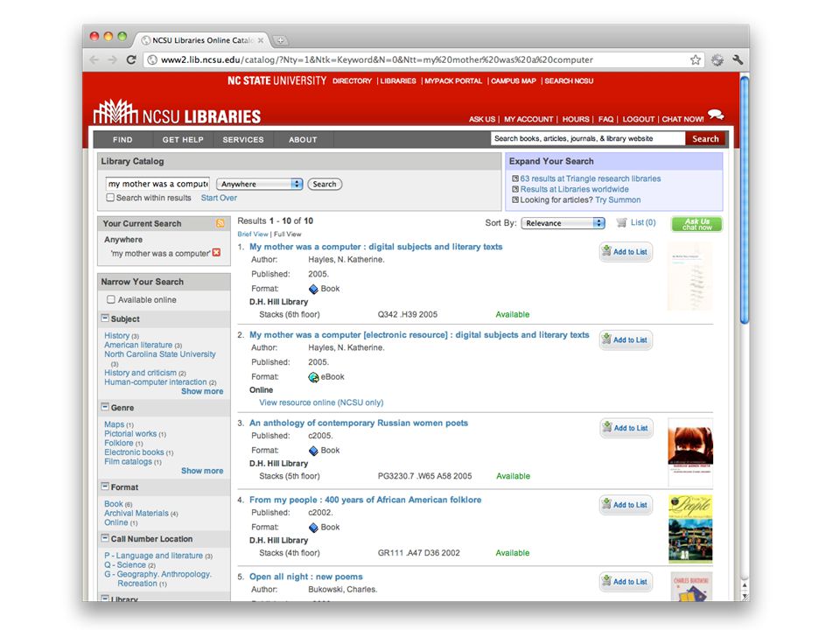Click the Ask Us chat now button

[696, 224]
